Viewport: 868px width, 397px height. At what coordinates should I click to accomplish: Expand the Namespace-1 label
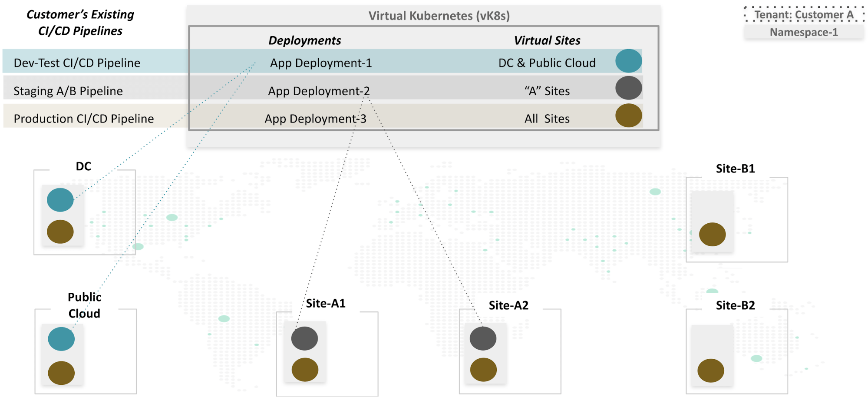tap(803, 31)
